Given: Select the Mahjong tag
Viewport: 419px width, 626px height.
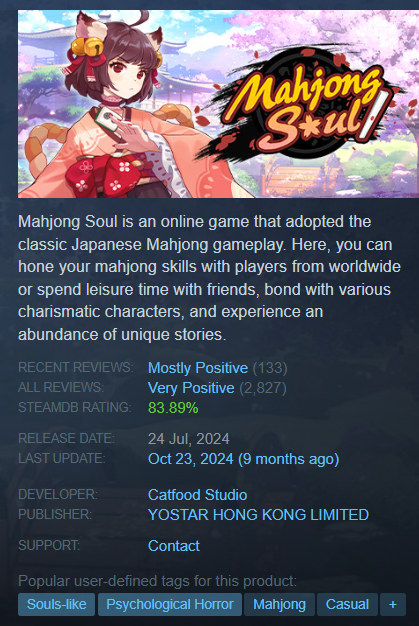Looking at the screenshot, I should [279, 604].
